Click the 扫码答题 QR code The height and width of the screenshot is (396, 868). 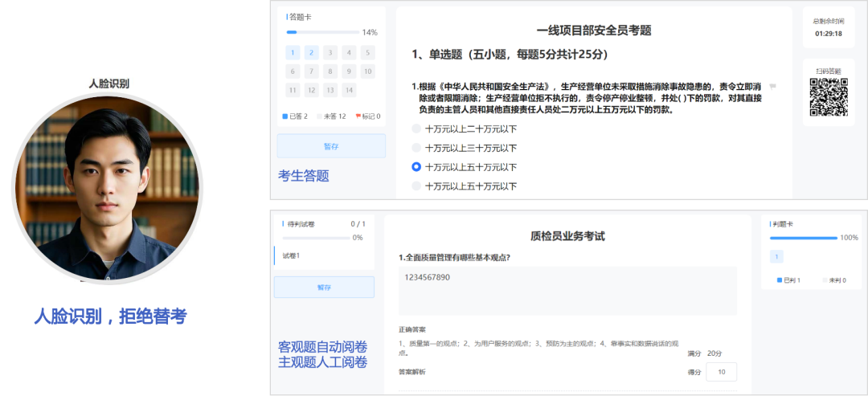tap(829, 98)
